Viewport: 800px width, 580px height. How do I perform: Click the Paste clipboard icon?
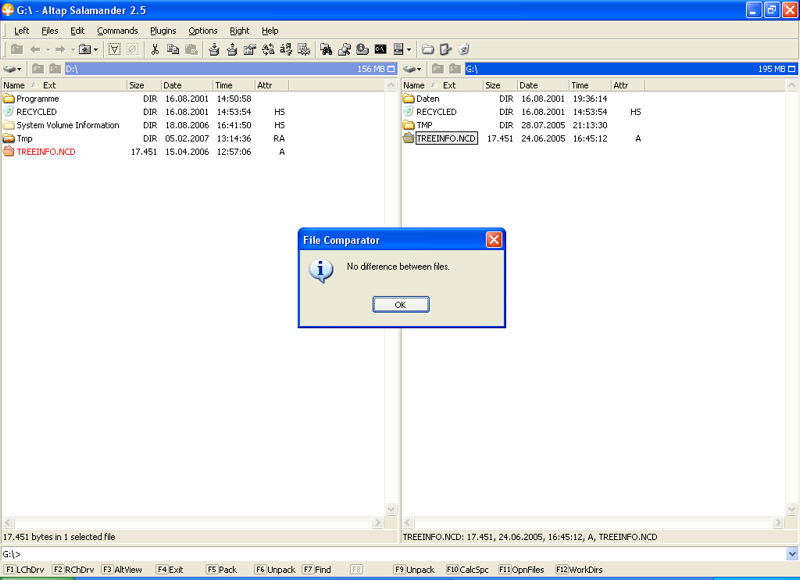(191, 49)
